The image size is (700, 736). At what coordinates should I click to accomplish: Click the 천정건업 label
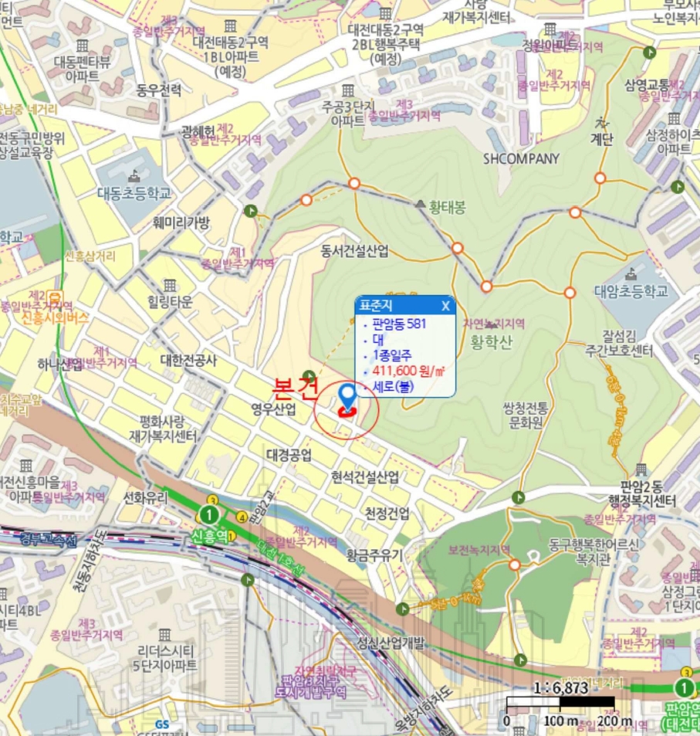tap(387, 513)
